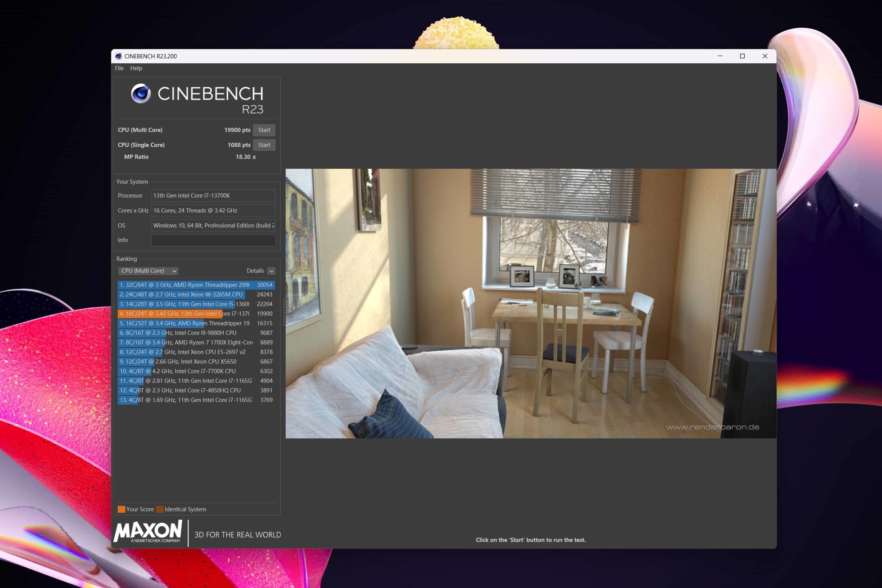This screenshot has height=588, width=882.
Task: Click the Cinebench title bar app icon
Action: pyautogui.click(x=119, y=56)
